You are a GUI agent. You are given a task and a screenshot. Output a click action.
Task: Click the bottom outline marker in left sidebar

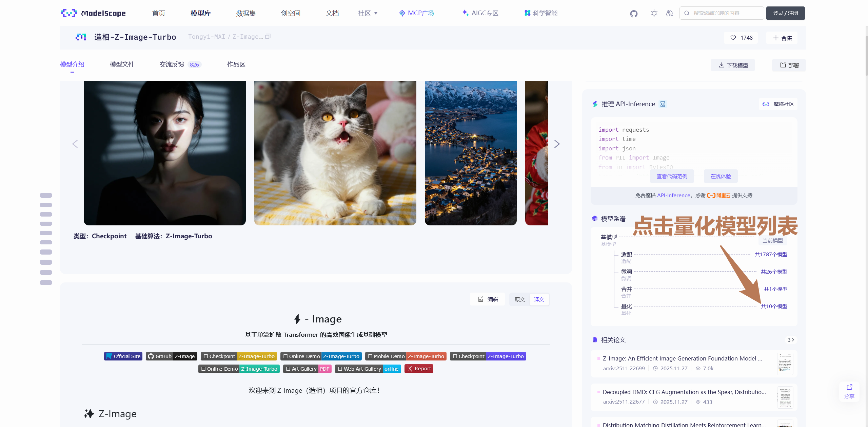[x=46, y=282]
